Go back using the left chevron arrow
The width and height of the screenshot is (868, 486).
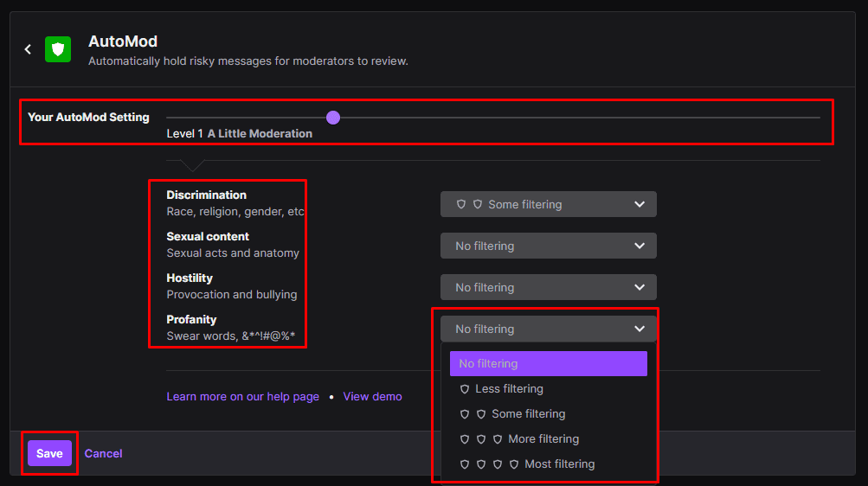[28, 49]
